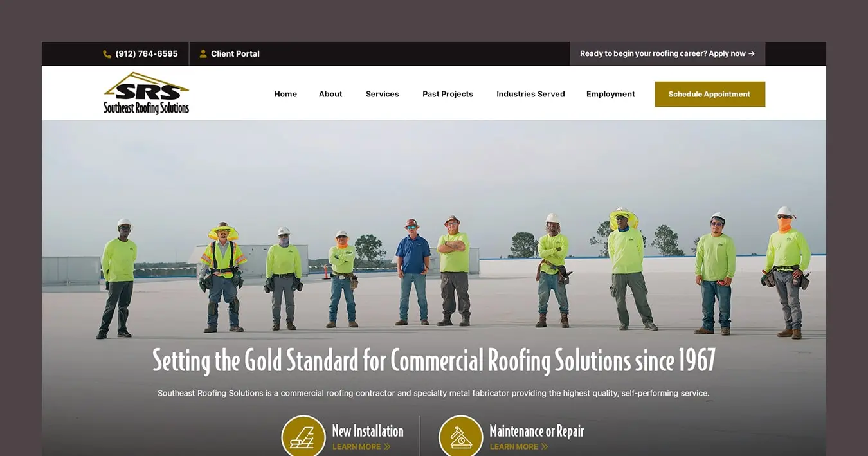Click the Maintenance or Repair heading
This screenshot has width=868, height=456.
(x=537, y=431)
